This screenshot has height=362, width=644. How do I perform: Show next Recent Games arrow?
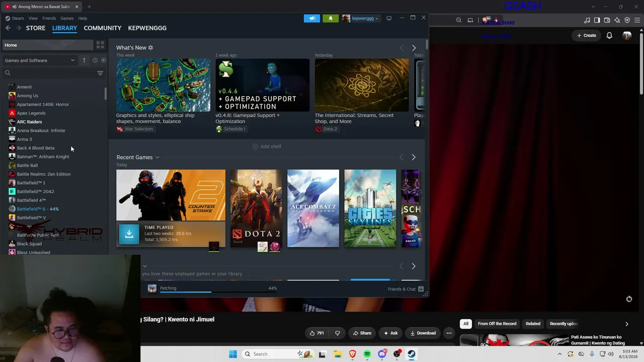coord(414,157)
